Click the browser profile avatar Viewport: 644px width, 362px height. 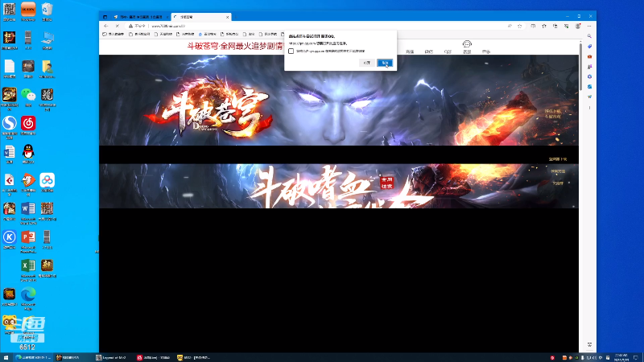coord(578,26)
